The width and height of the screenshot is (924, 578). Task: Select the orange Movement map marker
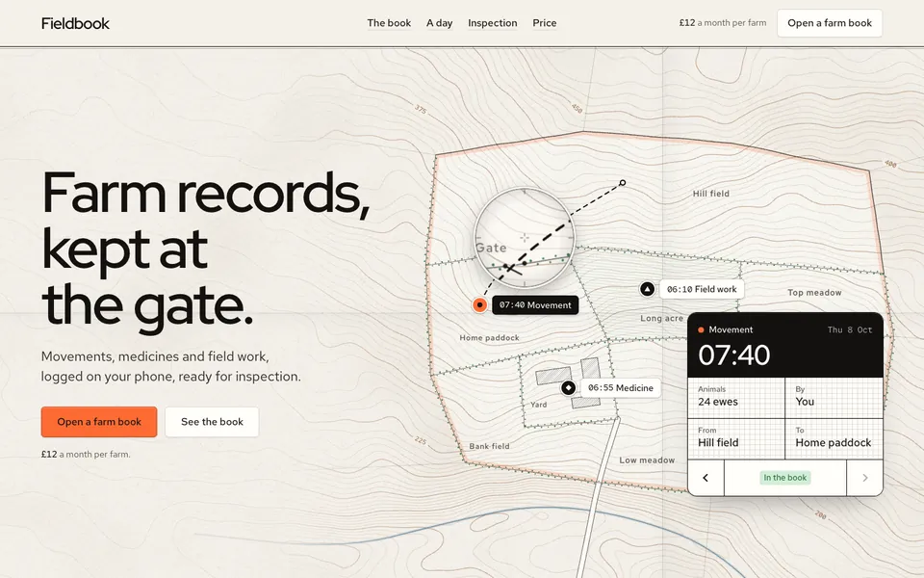click(479, 305)
